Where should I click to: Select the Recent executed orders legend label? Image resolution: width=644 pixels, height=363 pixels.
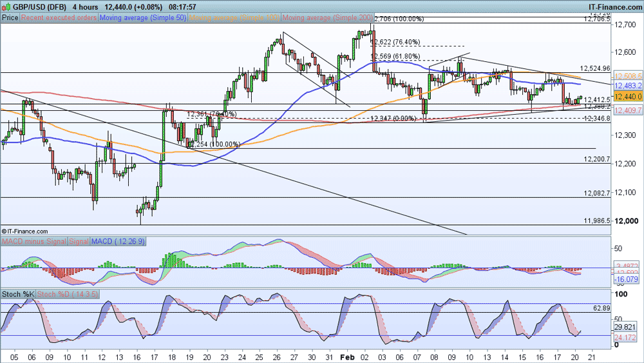pyautogui.click(x=59, y=17)
